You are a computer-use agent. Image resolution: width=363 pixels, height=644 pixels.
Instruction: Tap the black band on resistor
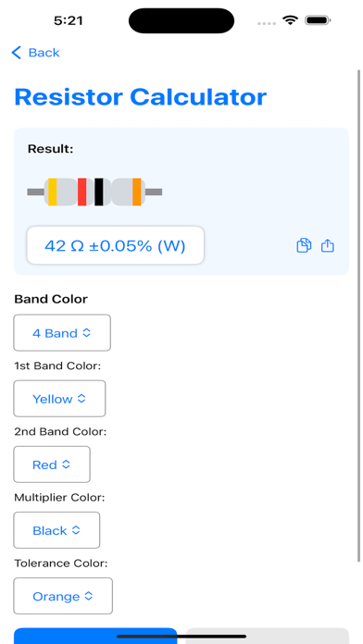point(99,192)
